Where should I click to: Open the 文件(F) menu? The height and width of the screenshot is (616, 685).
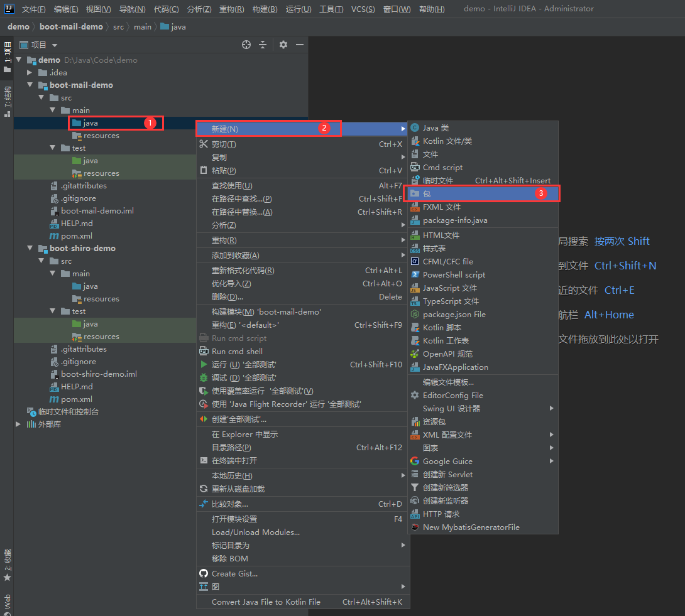[34, 9]
